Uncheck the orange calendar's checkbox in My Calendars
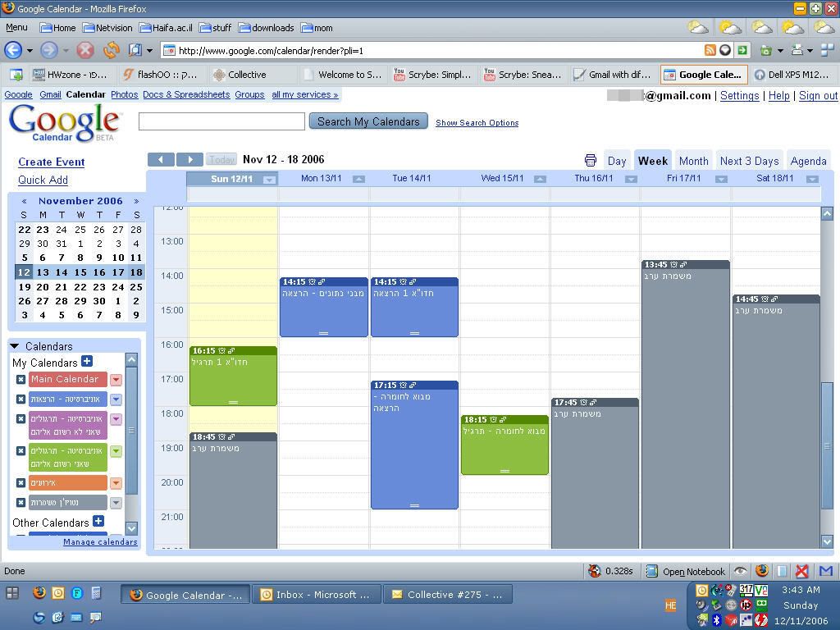Screen dimensions: 840x630 [21, 483]
